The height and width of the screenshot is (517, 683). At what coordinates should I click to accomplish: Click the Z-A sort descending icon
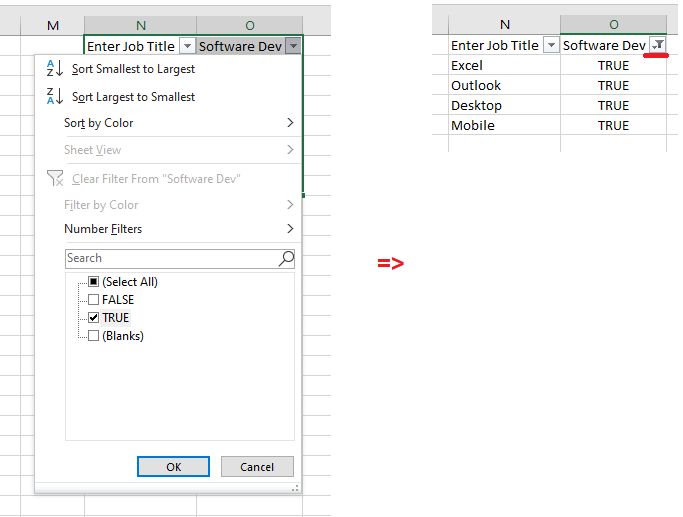(55, 96)
